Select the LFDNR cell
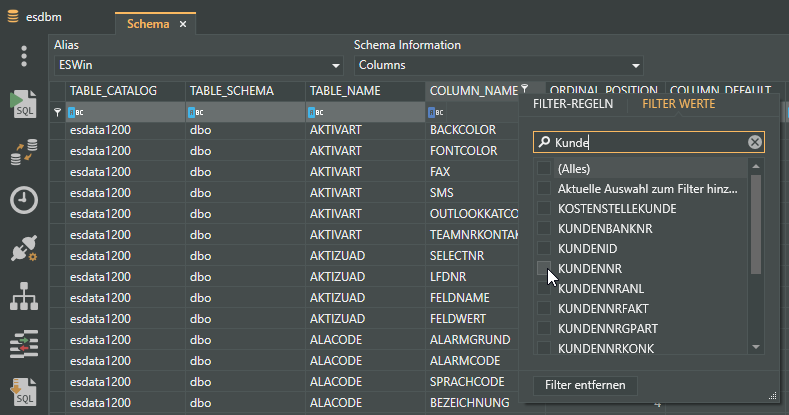 coord(472,277)
